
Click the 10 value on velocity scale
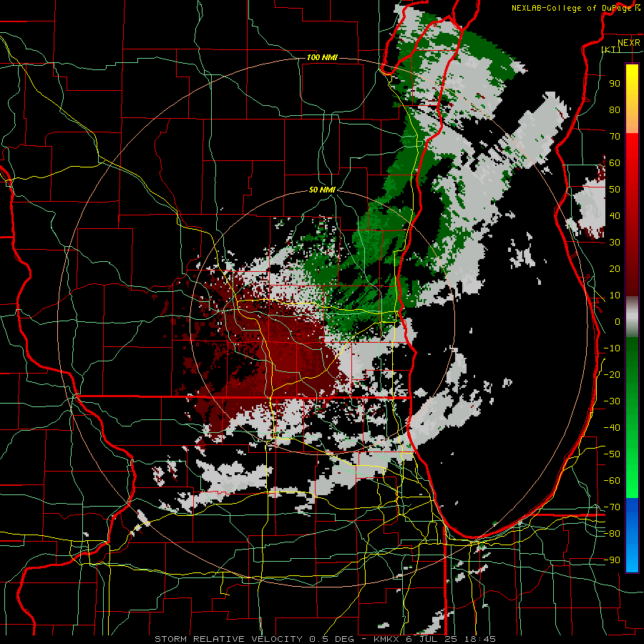pos(615,296)
